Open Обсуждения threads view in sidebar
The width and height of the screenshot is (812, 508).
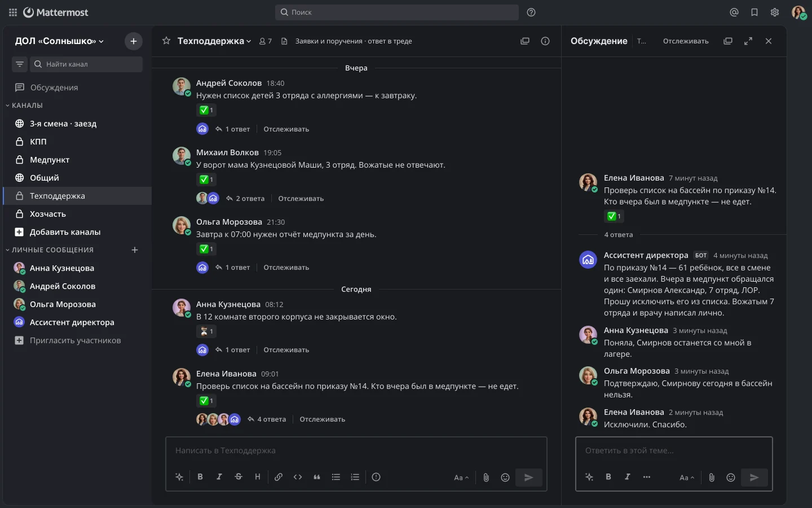[x=77, y=87]
